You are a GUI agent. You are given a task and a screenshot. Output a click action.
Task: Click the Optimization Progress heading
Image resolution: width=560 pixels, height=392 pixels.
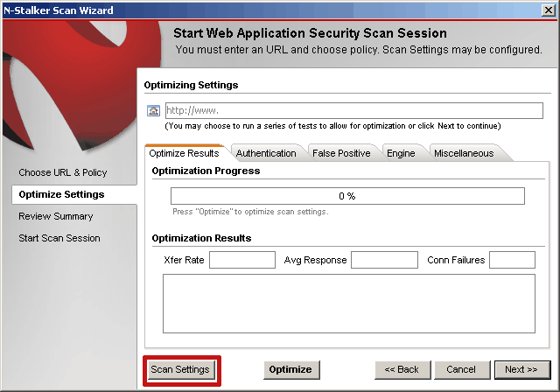coord(206,171)
